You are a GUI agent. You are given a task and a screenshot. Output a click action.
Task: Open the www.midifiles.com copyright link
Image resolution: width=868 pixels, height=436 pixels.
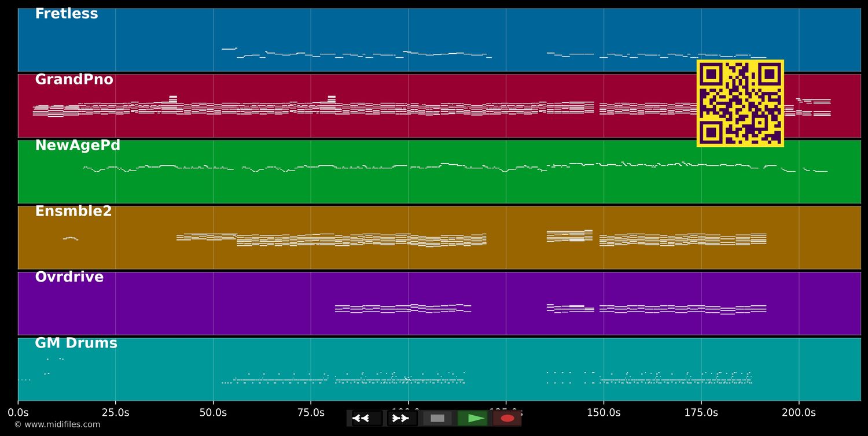click(x=57, y=424)
